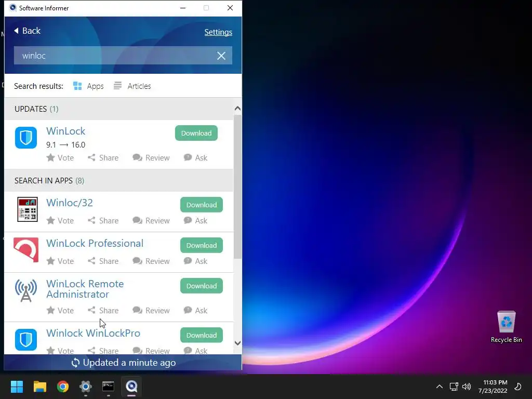
Task: Vote for WinLock Professional
Action: click(x=60, y=261)
